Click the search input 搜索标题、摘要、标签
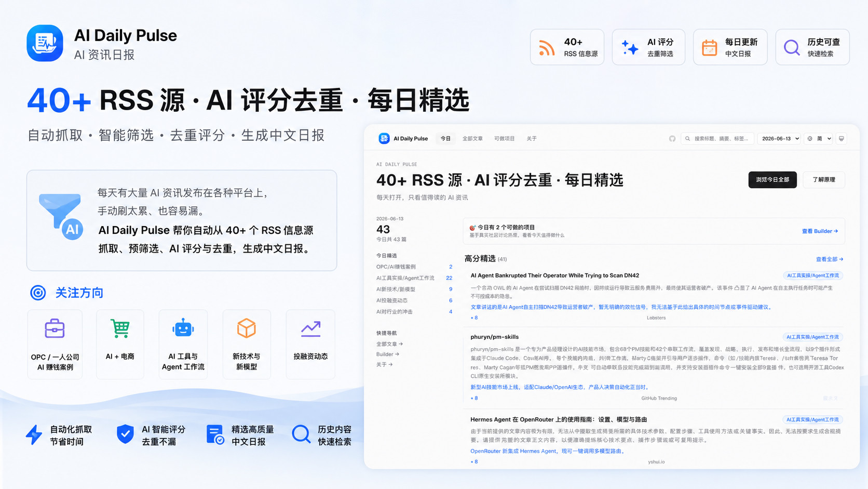Viewport: 868px width, 489px height. point(718,139)
